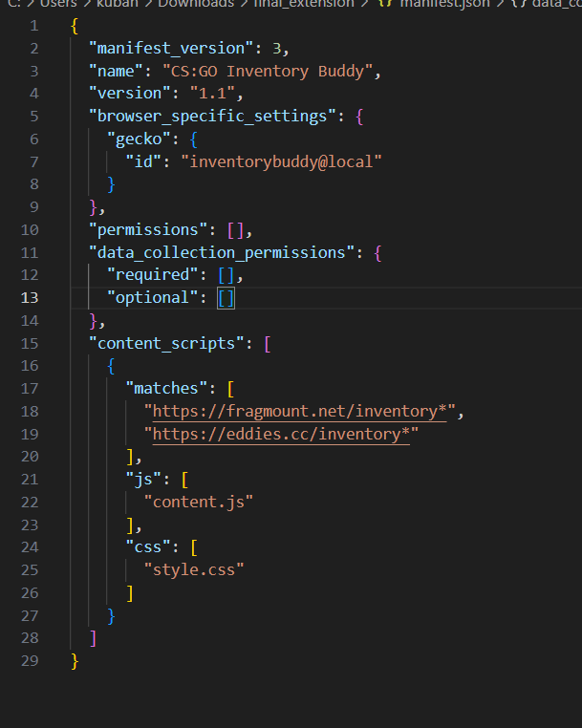Click the "css" key on line 24

pyautogui.click(x=148, y=547)
